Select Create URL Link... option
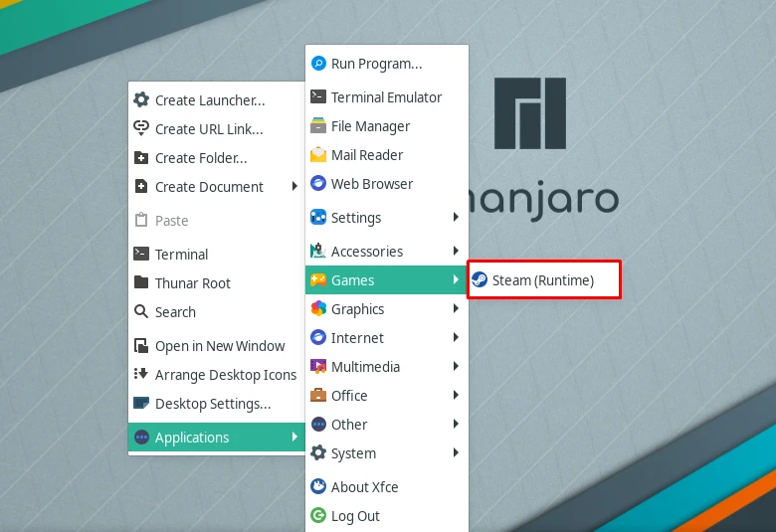The height and width of the screenshot is (532, 776). point(217,128)
